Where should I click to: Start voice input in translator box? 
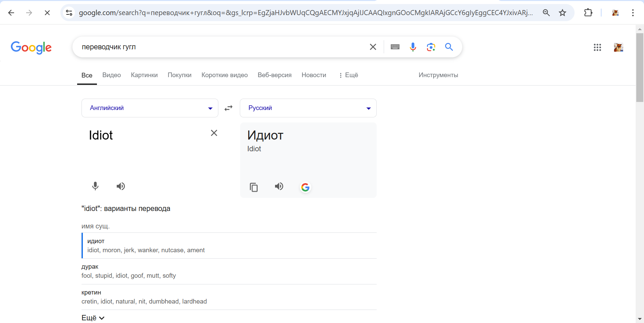pyautogui.click(x=95, y=186)
